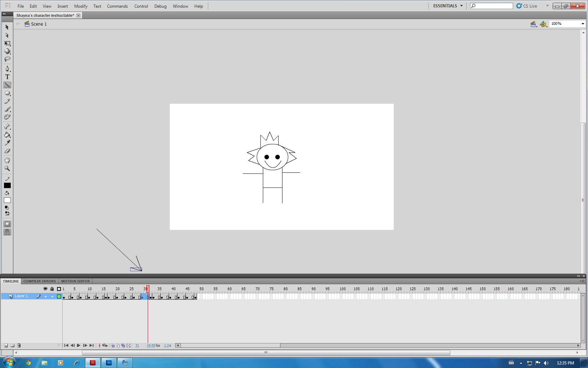Select the Paint Bucket tool
The image size is (588, 368).
(7, 135)
